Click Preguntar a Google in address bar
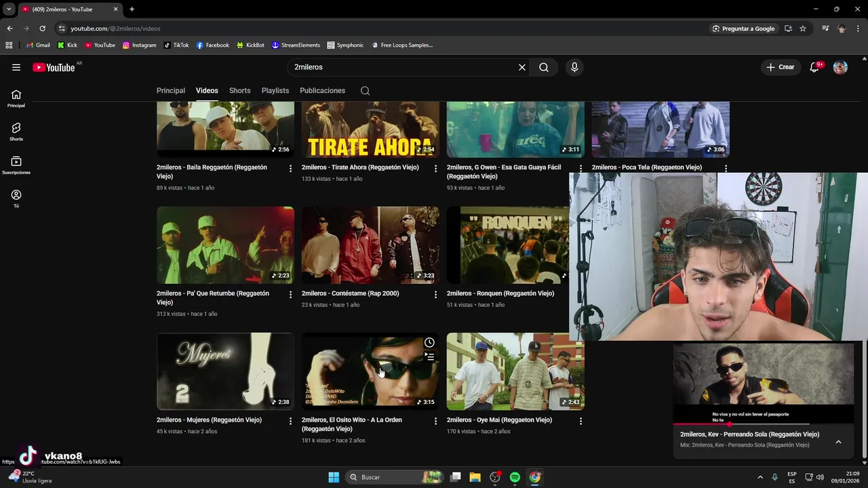This screenshot has width=868, height=488. (743, 28)
